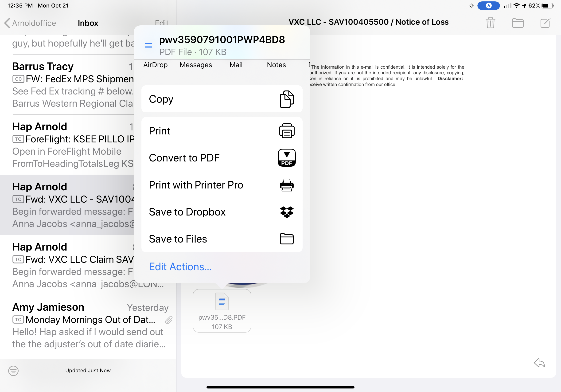561x392 pixels.
Task: Tap the PDF conversion icon
Action: click(x=287, y=158)
